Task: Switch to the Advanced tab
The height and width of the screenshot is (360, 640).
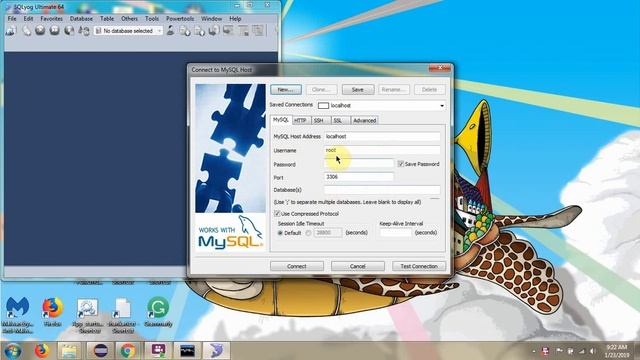Action: [x=364, y=120]
